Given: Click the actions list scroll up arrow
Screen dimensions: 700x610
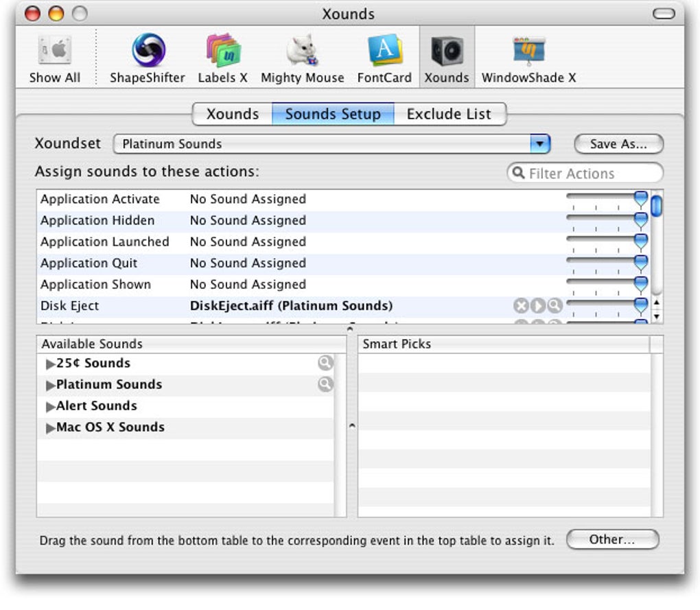Looking at the screenshot, I should 656,303.
